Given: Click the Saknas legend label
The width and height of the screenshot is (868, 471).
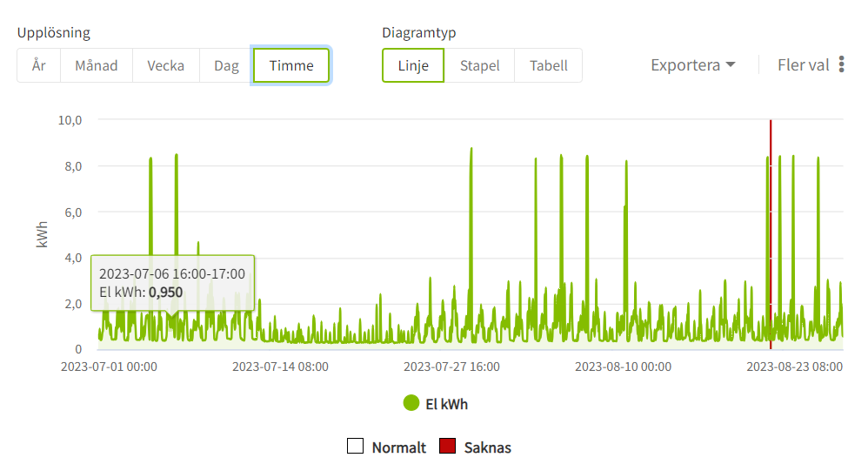Looking at the screenshot, I should click(x=487, y=447).
